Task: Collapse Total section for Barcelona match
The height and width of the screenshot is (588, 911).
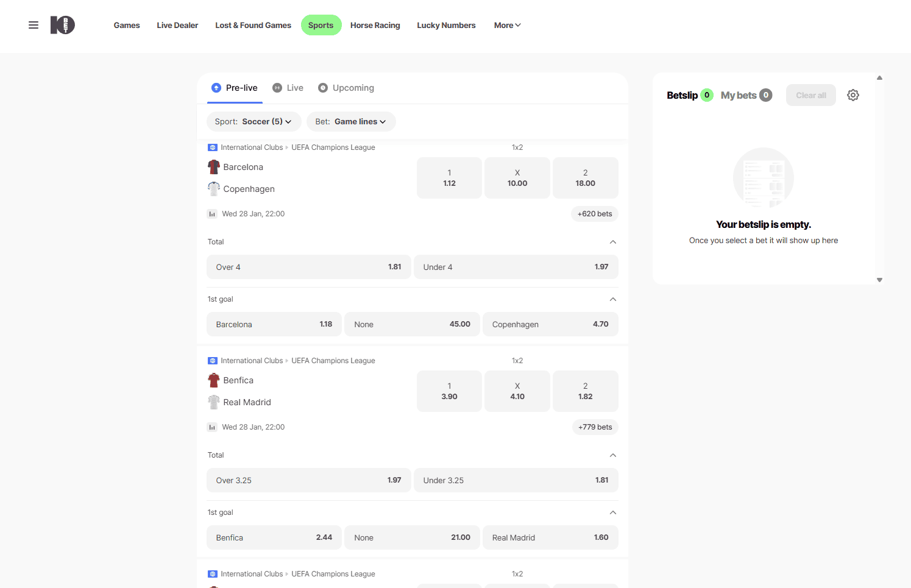Action: tap(613, 242)
